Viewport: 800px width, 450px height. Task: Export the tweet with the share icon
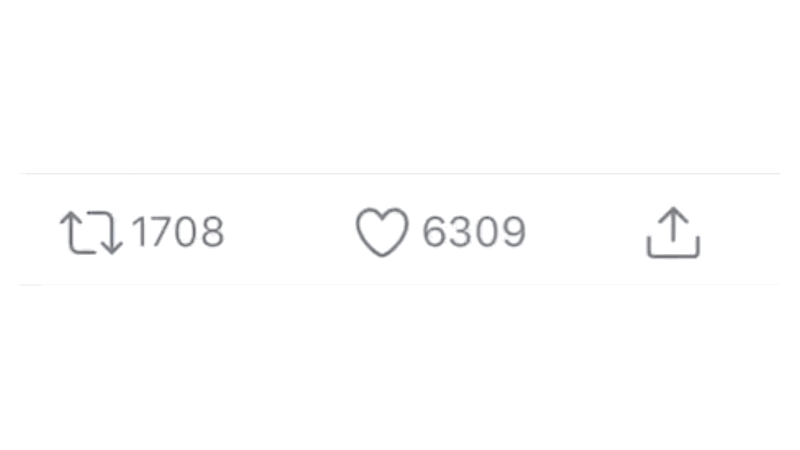pyautogui.click(x=673, y=232)
